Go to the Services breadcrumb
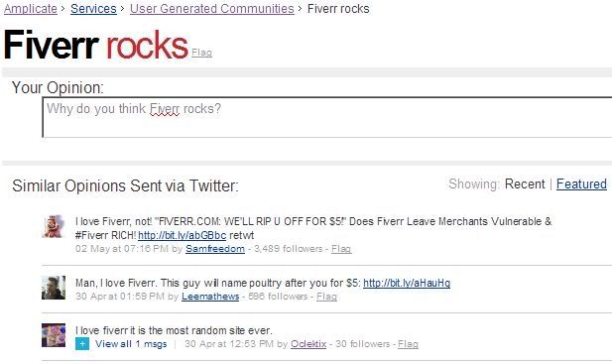Screen dimensions: 612x364 point(93,9)
